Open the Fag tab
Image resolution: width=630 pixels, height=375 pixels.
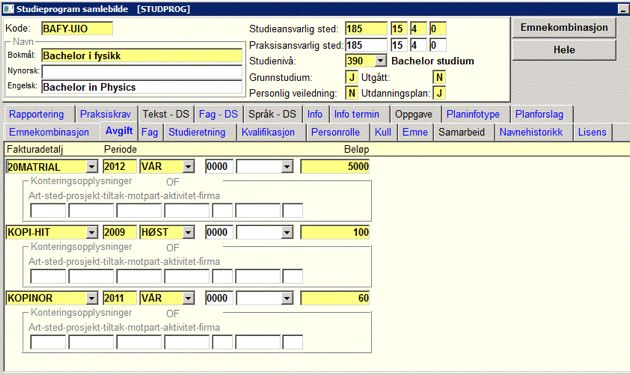149,132
